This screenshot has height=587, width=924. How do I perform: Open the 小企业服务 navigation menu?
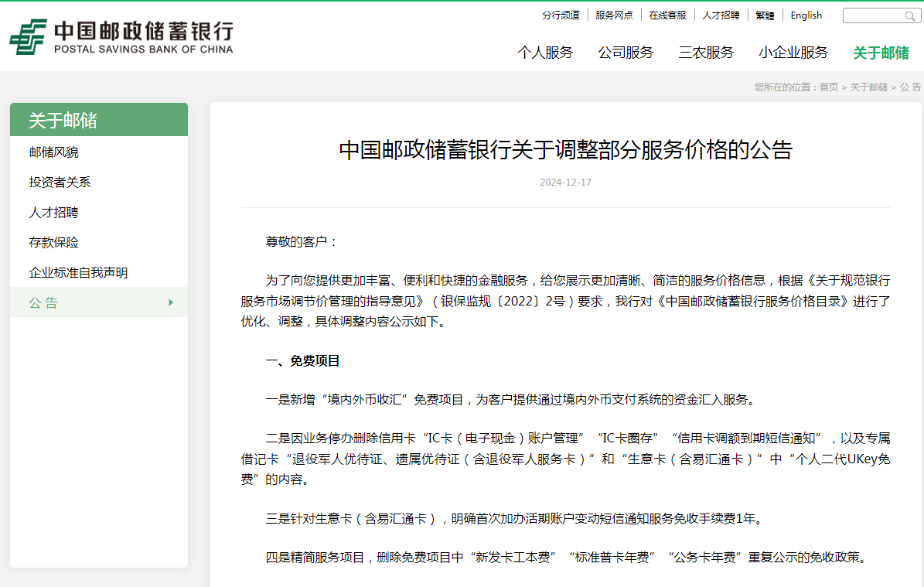tap(793, 53)
